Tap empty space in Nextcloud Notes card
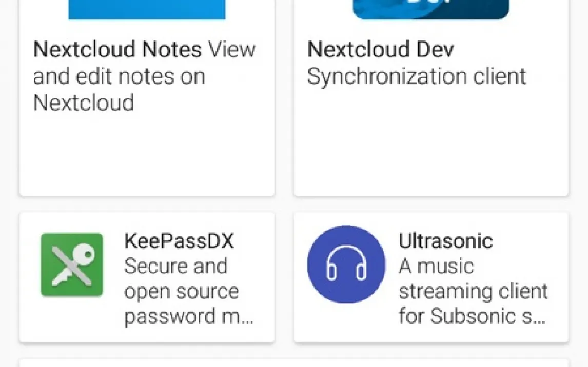 pyautogui.click(x=147, y=154)
